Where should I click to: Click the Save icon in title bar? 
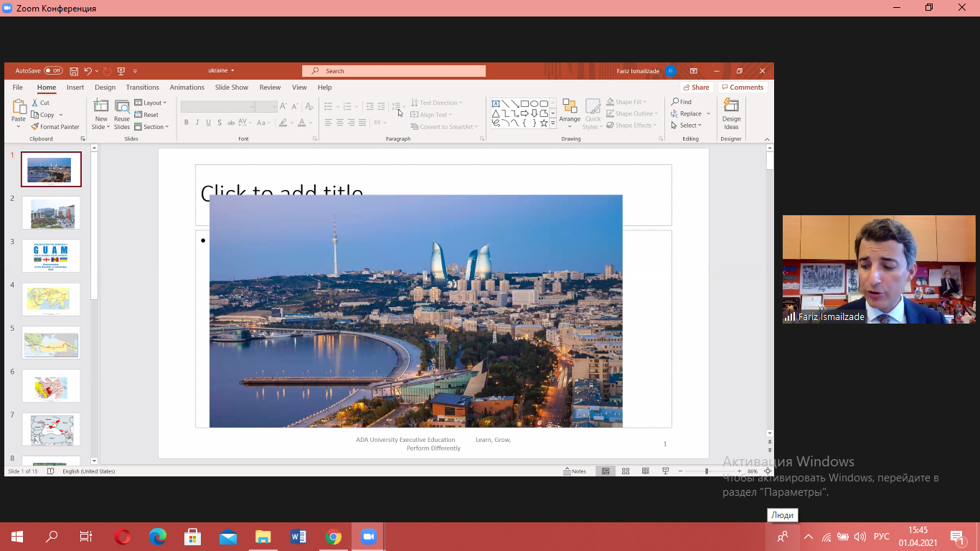tap(74, 71)
